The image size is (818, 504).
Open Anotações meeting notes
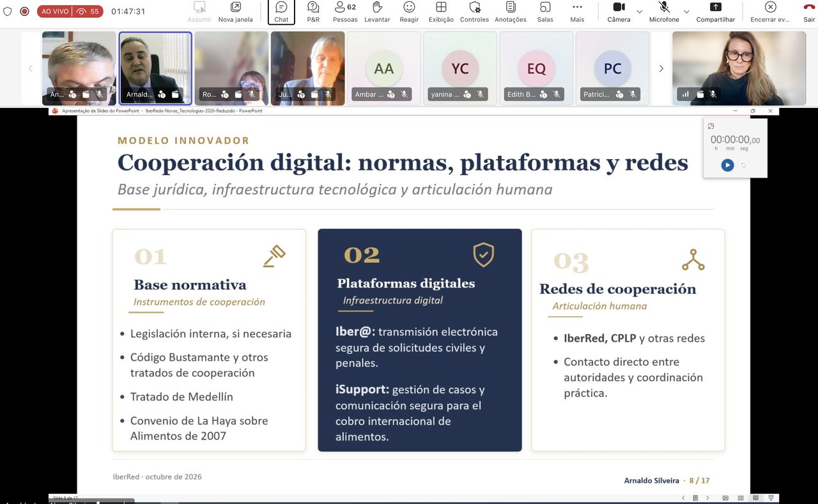point(511,11)
